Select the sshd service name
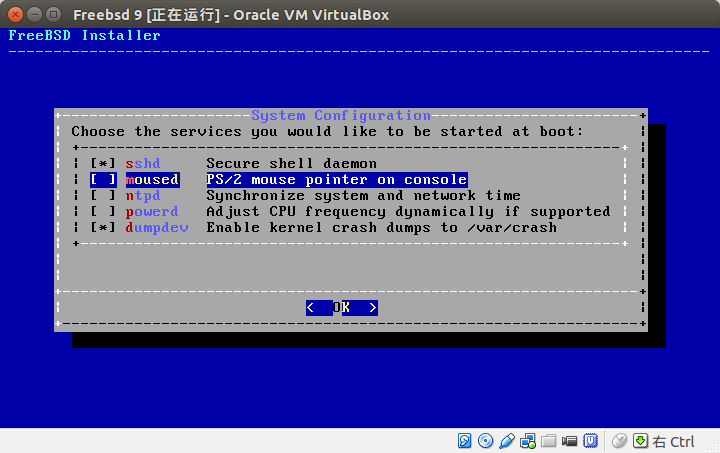 coord(143,163)
